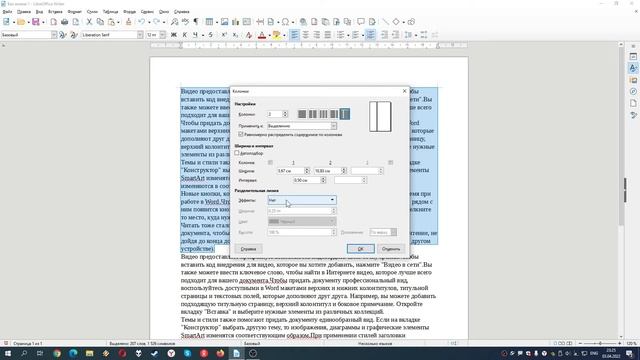The width and height of the screenshot is (640, 360).
Task: Click the Insert Special Character omega icon
Action: click(285, 22)
